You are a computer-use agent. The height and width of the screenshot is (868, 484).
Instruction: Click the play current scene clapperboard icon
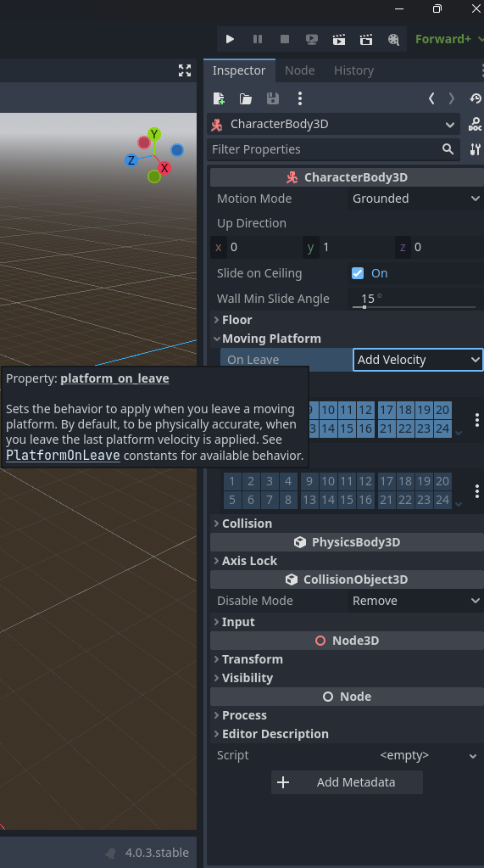pyautogui.click(x=339, y=39)
